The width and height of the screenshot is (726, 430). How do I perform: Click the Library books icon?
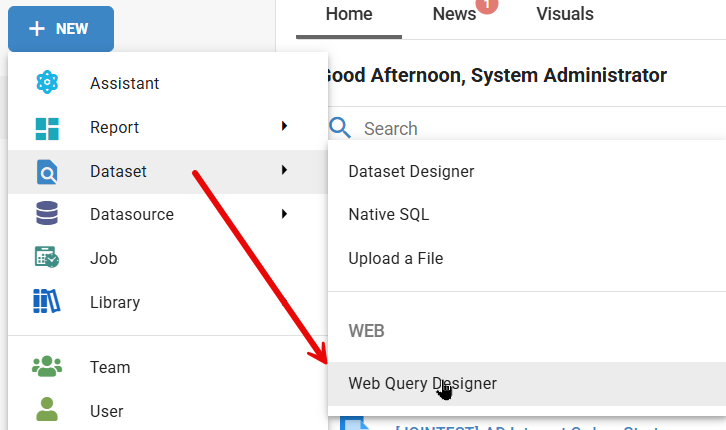coord(47,302)
